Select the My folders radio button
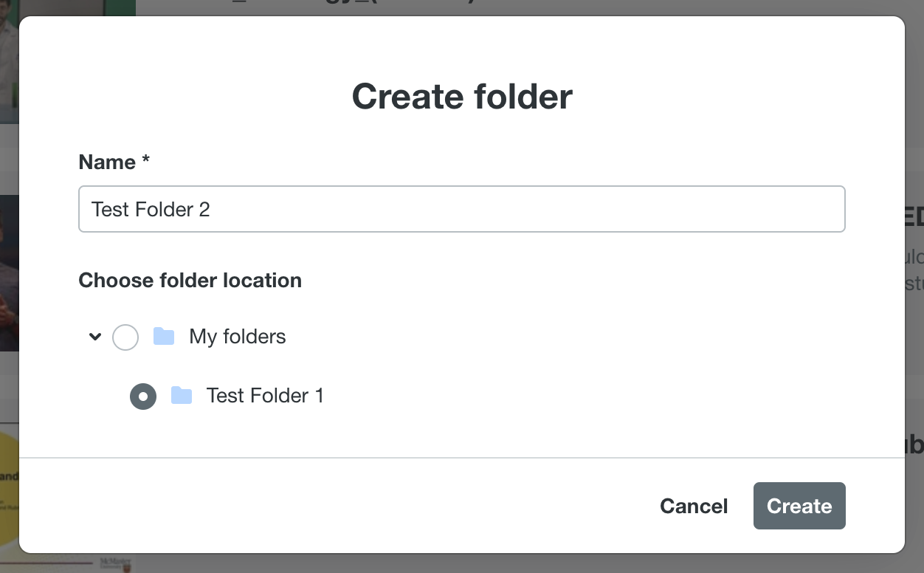Viewport: 924px width, 573px height. point(125,337)
